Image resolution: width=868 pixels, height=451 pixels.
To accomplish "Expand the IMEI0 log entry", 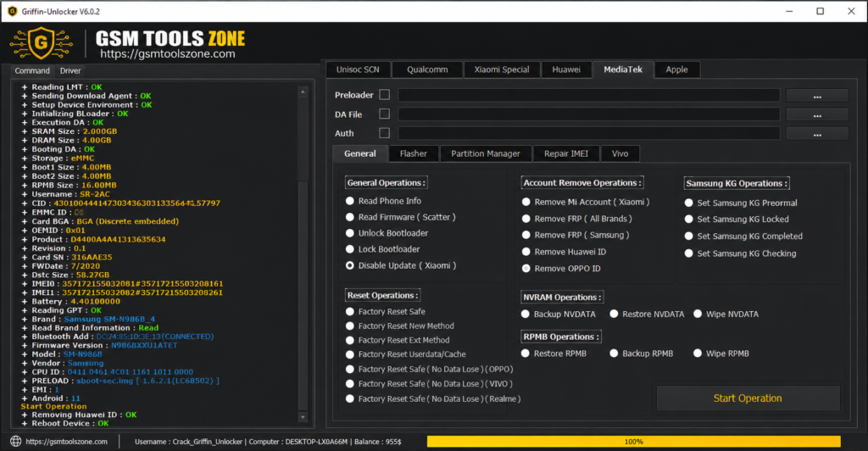I will pos(25,283).
